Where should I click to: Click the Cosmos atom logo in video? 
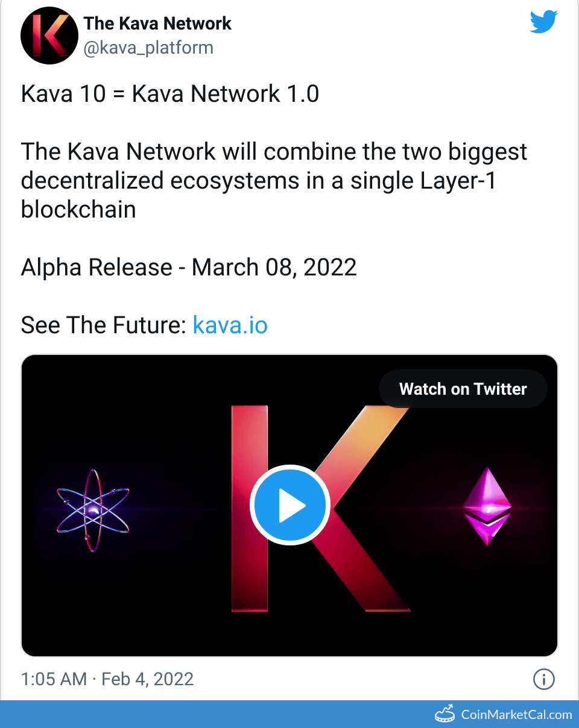[x=93, y=511]
